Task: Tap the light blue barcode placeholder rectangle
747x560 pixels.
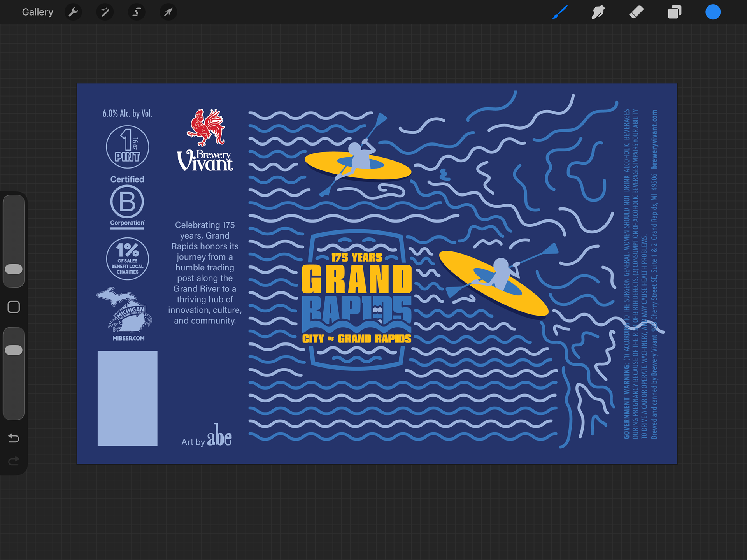Action: point(127,398)
